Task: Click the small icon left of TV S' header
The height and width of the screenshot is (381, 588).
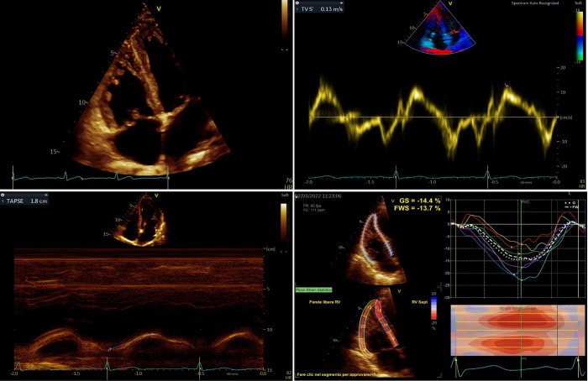Action: [299, 5]
